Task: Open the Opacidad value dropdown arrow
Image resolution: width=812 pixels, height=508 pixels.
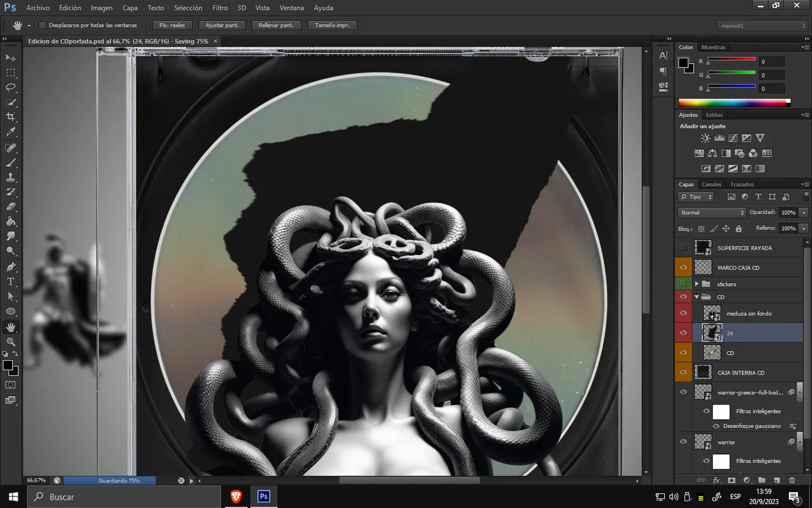Action: click(x=804, y=212)
